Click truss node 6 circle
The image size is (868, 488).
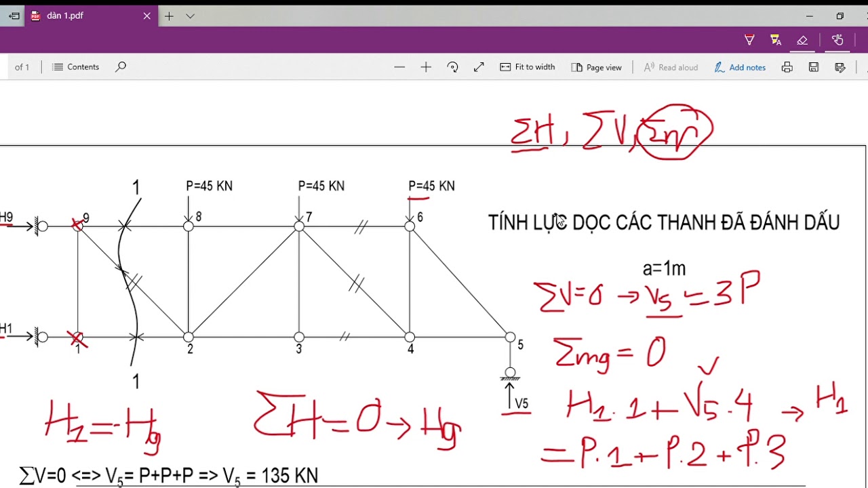tap(410, 226)
